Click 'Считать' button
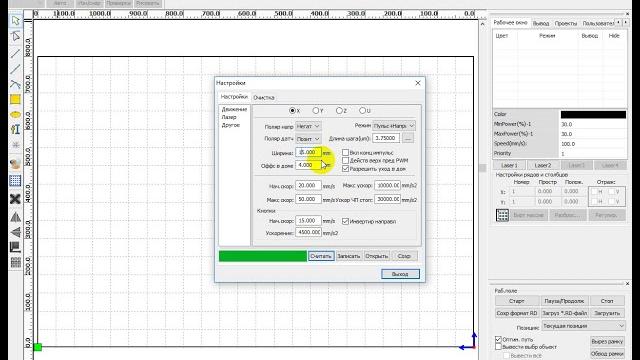The width and height of the screenshot is (640, 360). (x=321, y=256)
